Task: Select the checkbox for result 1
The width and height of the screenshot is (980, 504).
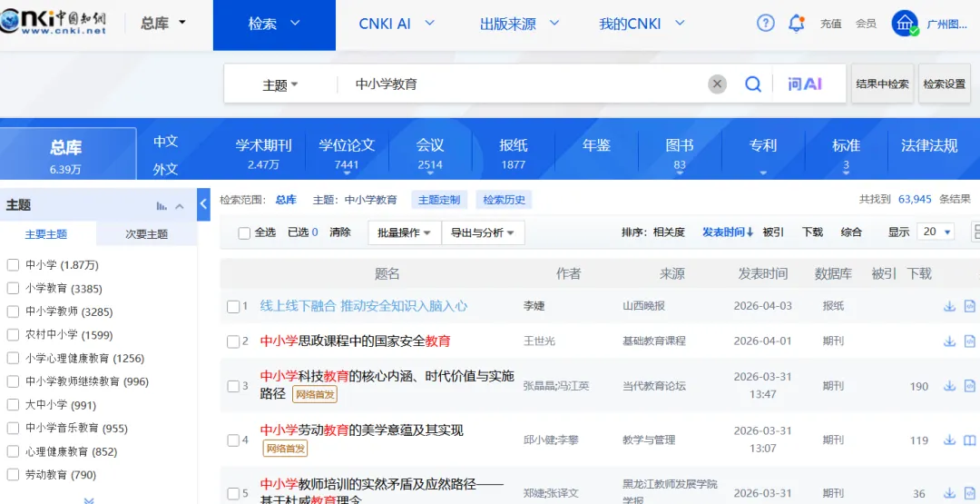Action: [232, 306]
